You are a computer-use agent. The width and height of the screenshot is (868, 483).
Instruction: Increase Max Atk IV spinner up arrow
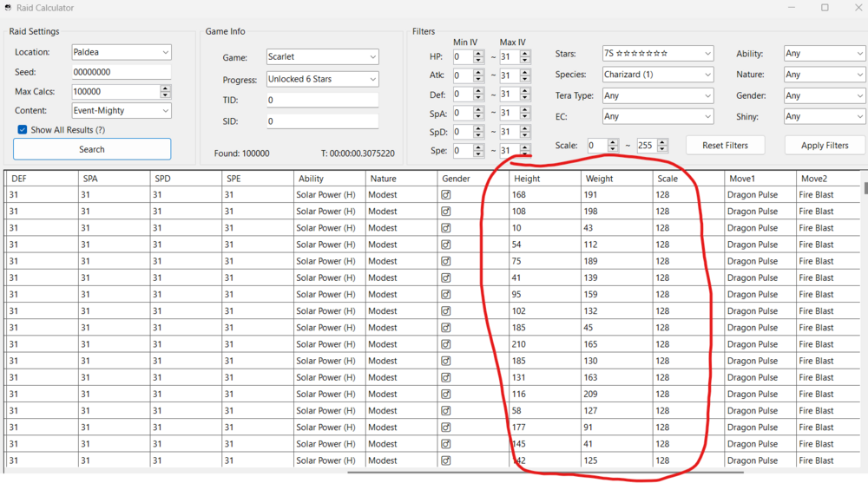[x=525, y=72]
